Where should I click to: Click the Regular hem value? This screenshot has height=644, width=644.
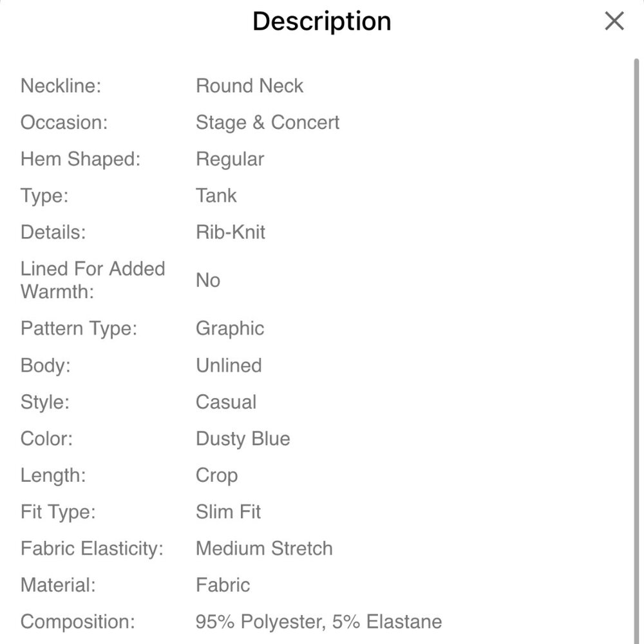229,159
